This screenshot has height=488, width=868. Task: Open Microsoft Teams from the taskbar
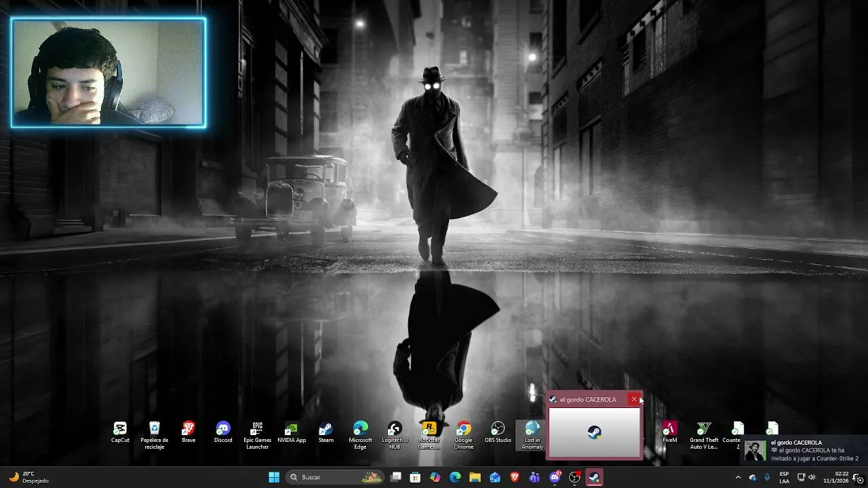point(534,477)
